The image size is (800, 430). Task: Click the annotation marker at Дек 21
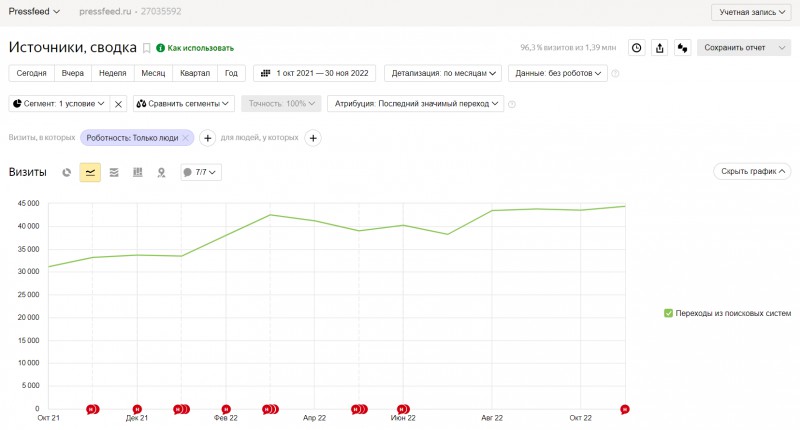coord(137,409)
